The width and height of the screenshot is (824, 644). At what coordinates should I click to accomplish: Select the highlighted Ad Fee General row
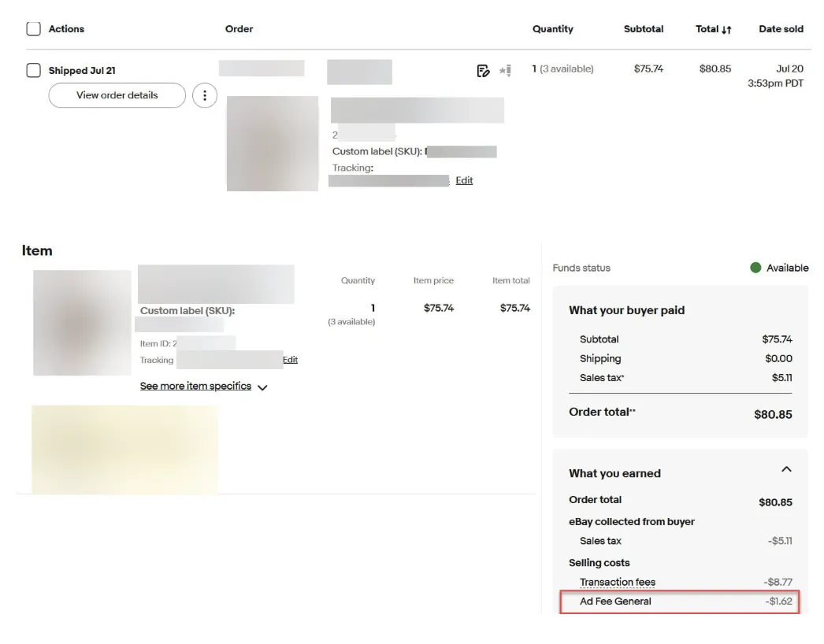point(680,601)
